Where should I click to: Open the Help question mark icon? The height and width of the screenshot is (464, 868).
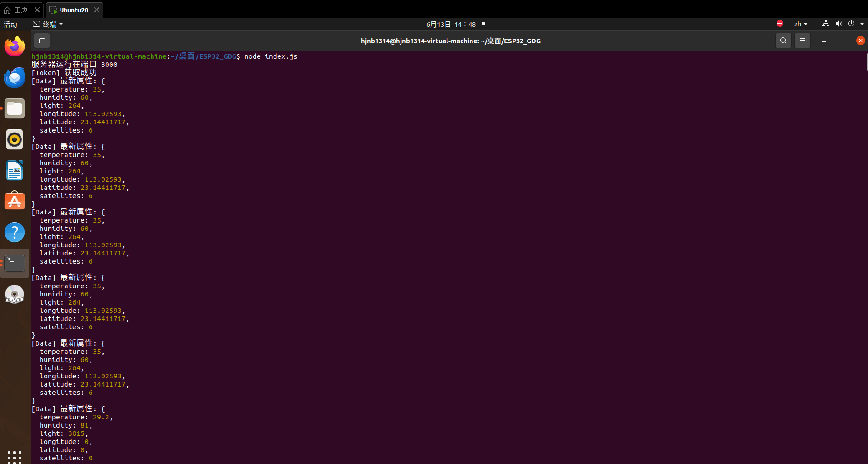[x=15, y=232]
